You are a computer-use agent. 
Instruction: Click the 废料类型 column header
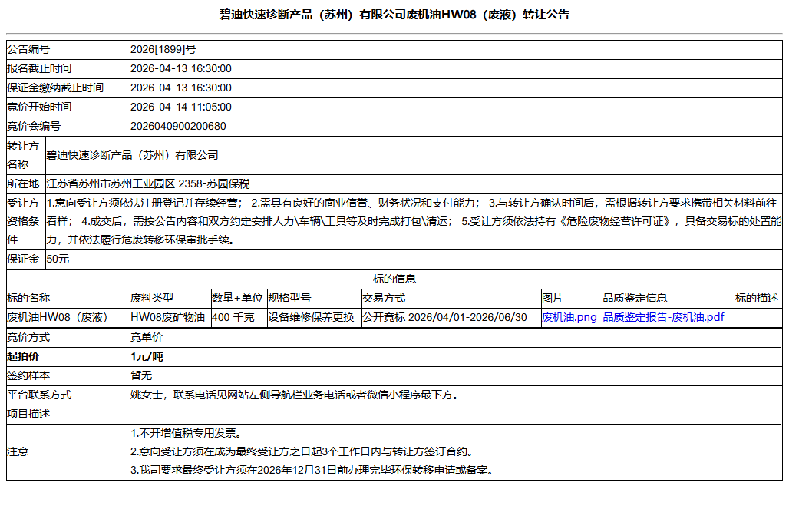click(x=152, y=298)
